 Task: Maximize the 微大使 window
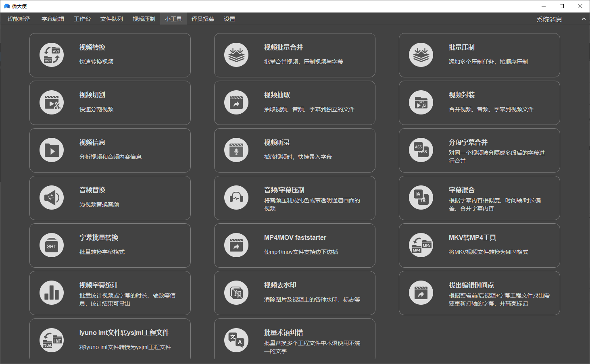[x=562, y=6]
